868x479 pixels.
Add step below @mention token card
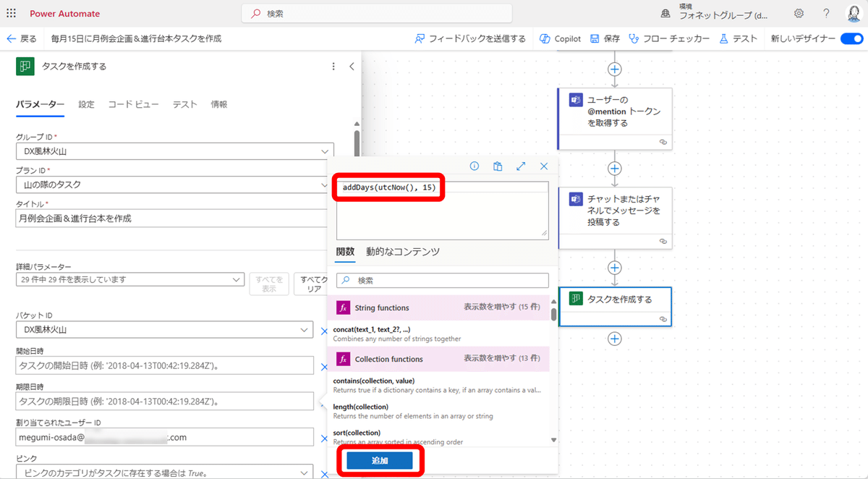tap(615, 169)
